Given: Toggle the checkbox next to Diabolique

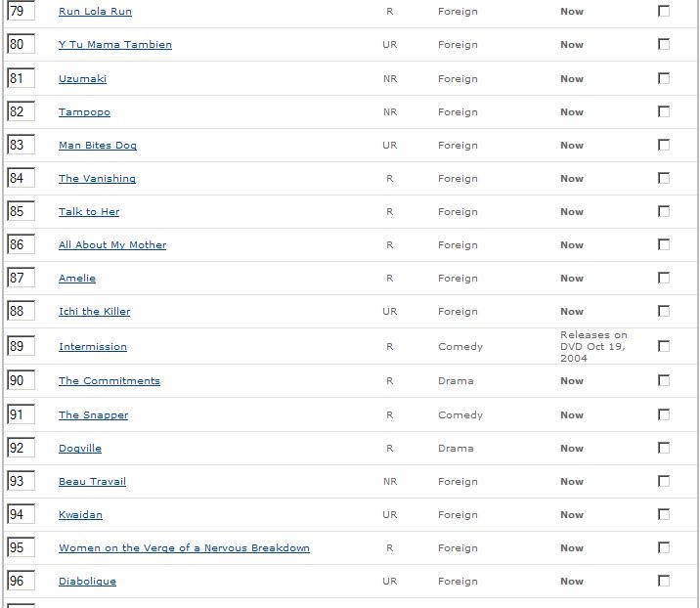Looking at the screenshot, I should point(664,581).
